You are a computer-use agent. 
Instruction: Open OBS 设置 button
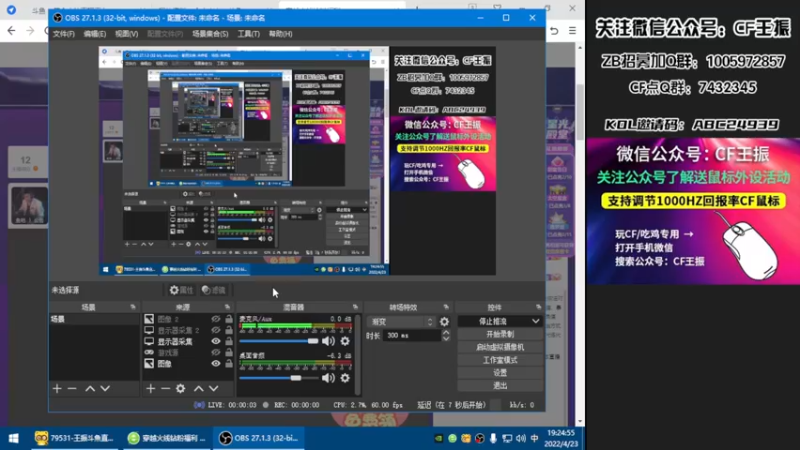click(x=500, y=373)
